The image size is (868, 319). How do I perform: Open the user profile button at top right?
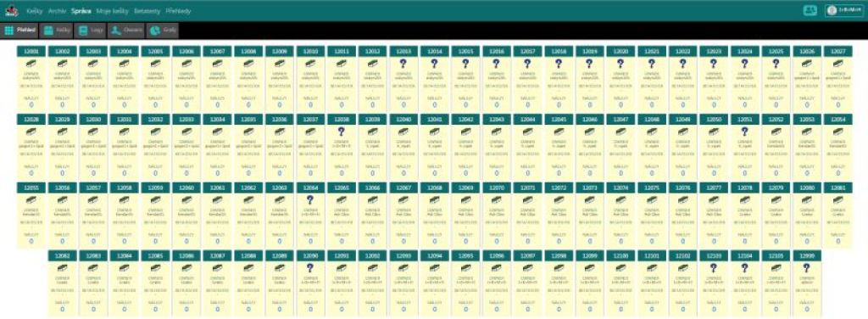(x=843, y=10)
